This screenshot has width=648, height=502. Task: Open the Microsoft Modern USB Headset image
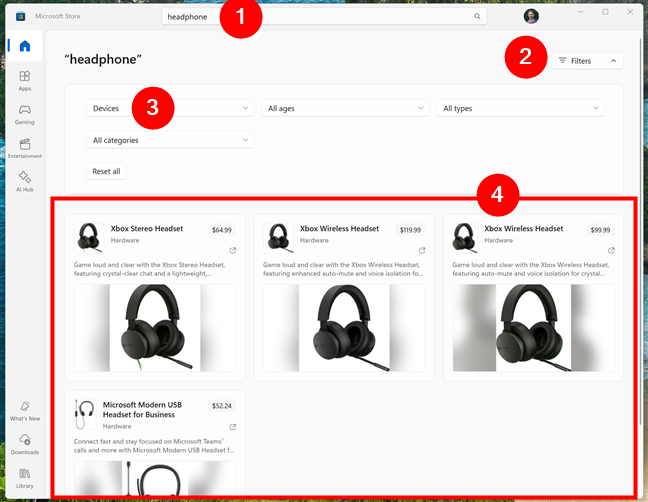[155, 478]
